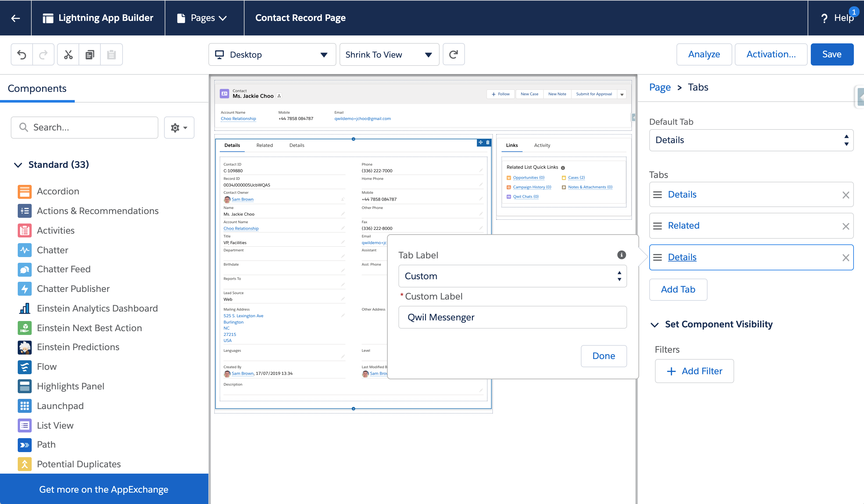Open the components gear settings dropdown
864x504 pixels.
pos(179,128)
